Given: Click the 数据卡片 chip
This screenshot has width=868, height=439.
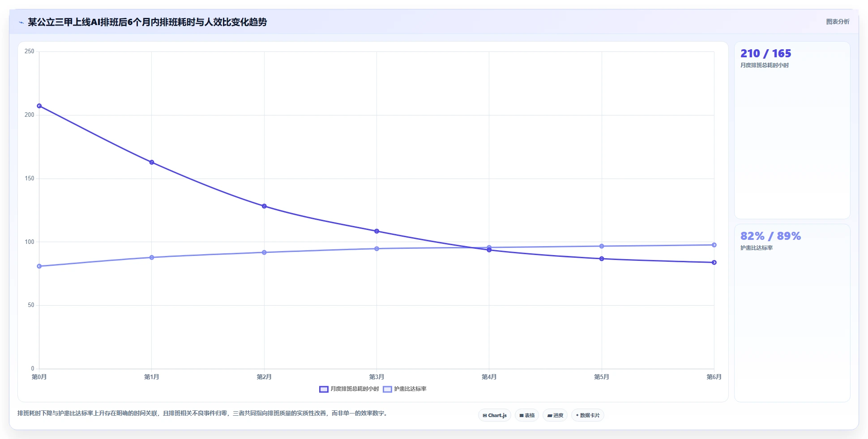Looking at the screenshot, I should pos(588,415).
